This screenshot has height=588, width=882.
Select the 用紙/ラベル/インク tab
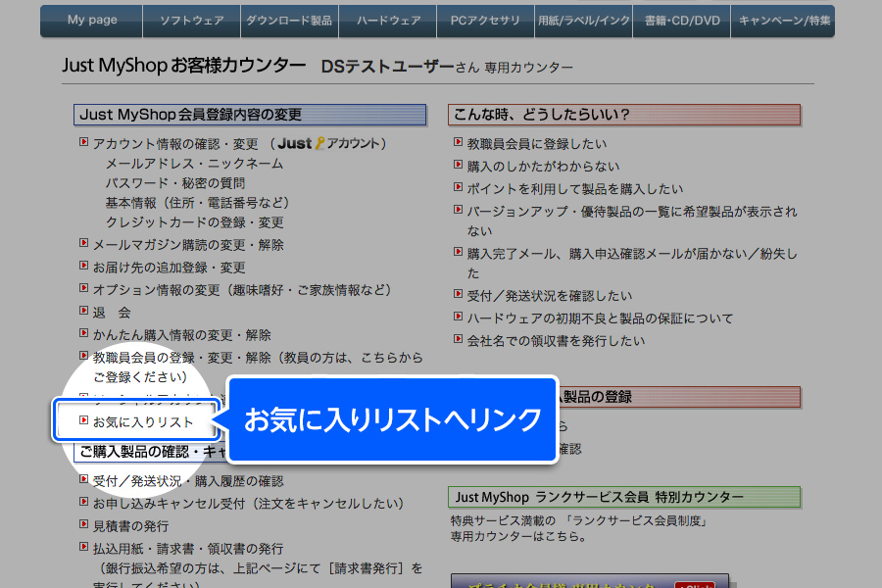point(583,21)
